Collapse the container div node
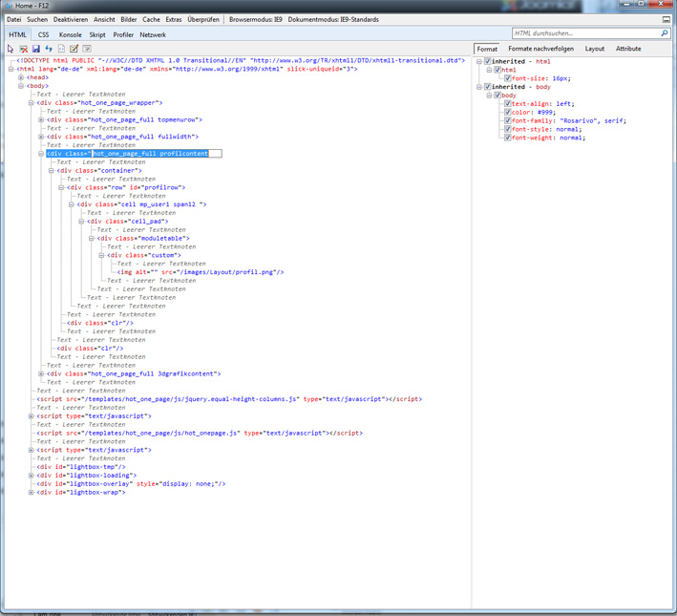The width and height of the screenshot is (677, 616). tap(51, 171)
